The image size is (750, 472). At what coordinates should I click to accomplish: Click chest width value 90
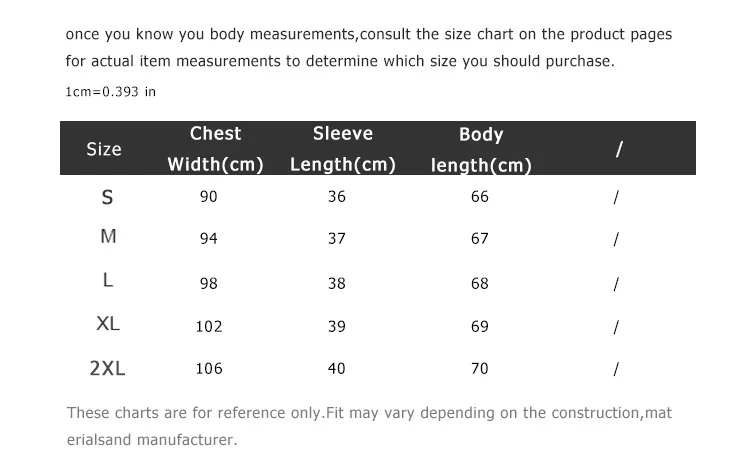(x=209, y=197)
